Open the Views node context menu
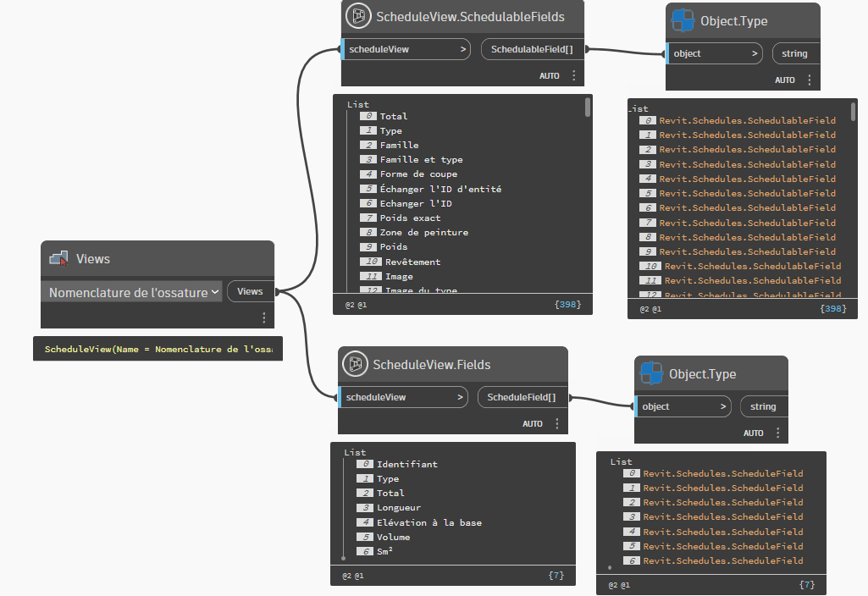This screenshot has height=596, width=868. point(263,317)
